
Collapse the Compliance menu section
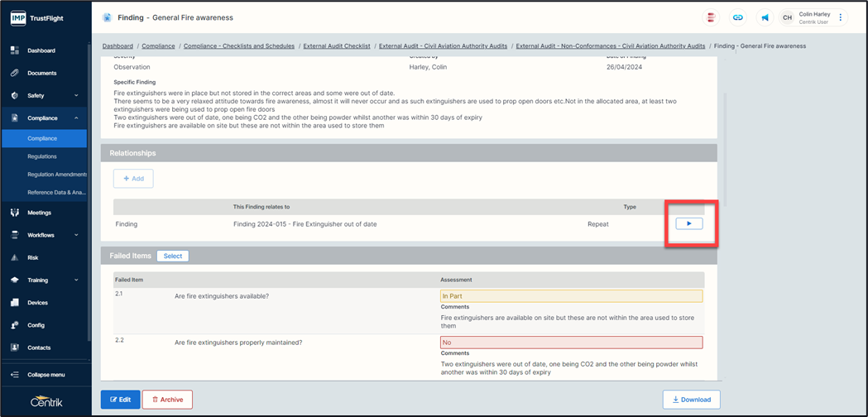click(76, 118)
